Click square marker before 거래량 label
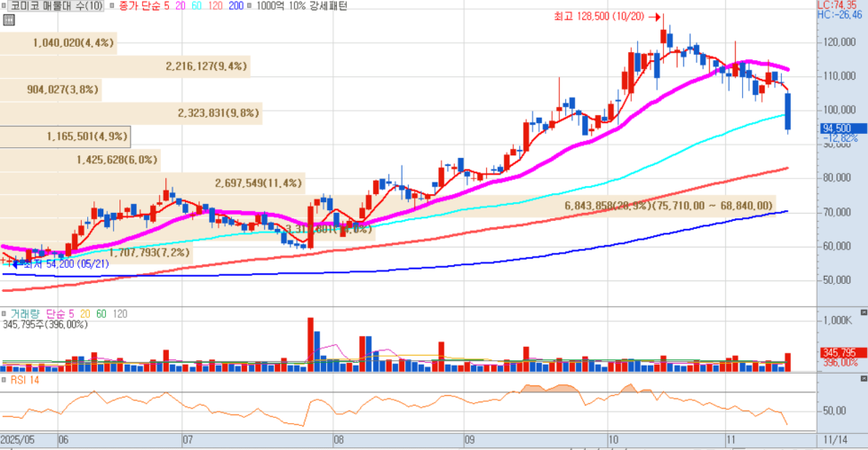The width and height of the screenshot is (868, 450). click(x=4, y=313)
